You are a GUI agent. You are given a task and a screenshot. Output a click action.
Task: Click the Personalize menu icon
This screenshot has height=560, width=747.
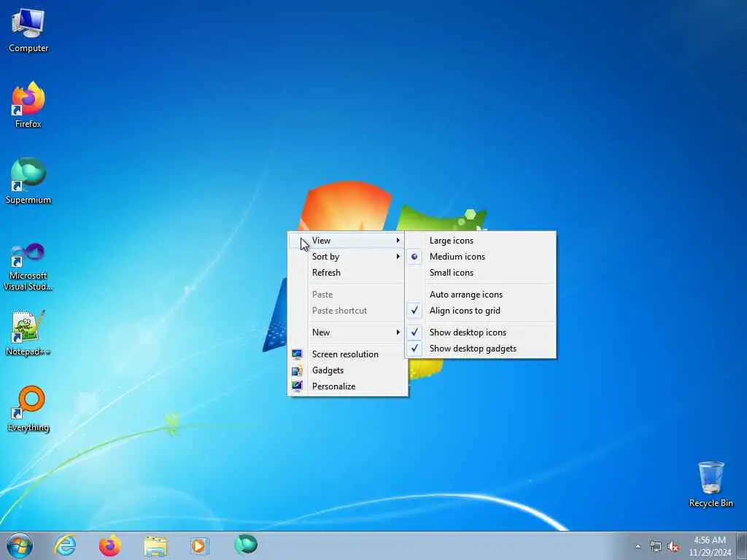(297, 386)
